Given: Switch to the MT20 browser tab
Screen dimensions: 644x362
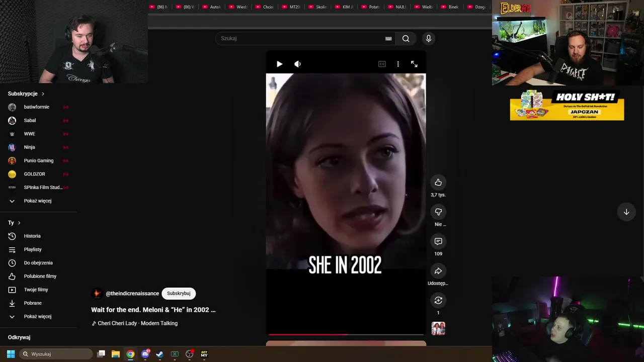Looking at the screenshot, I should pyautogui.click(x=291, y=7).
